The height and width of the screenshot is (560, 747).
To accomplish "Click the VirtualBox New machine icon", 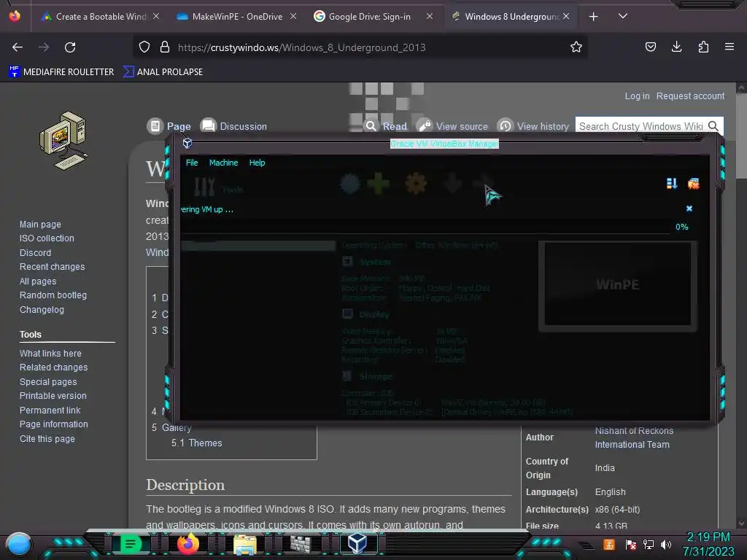I will [x=349, y=184].
